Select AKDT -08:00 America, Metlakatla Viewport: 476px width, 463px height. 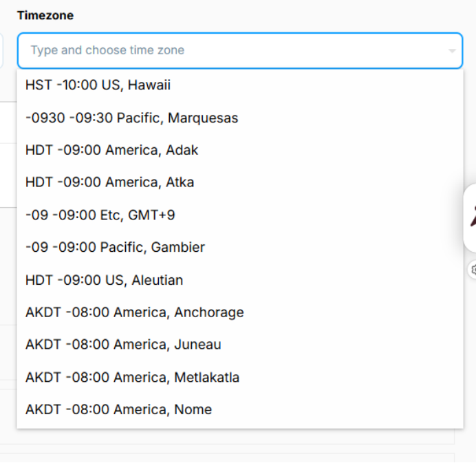coord(132,377)
